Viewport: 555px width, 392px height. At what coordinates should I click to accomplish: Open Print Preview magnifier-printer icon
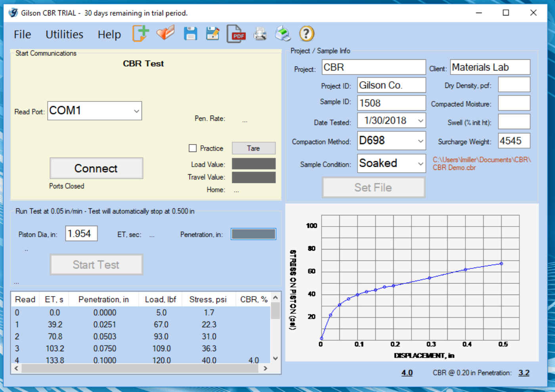tap(260, 34)
